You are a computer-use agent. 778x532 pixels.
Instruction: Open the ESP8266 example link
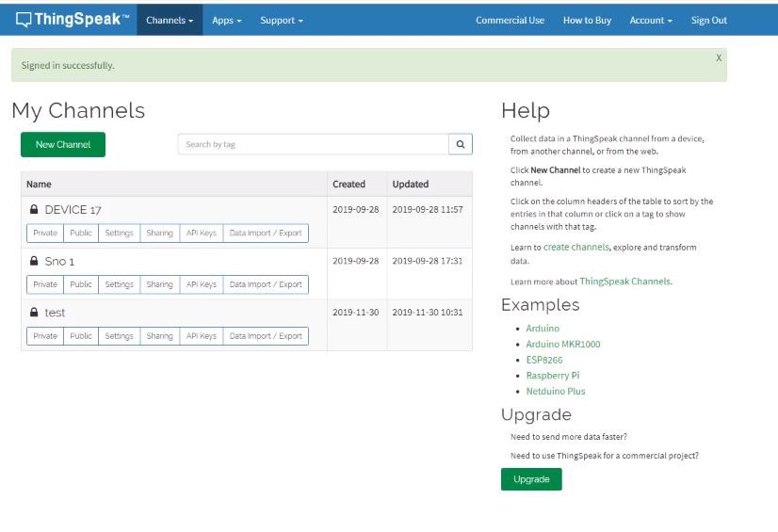point(544,360)
